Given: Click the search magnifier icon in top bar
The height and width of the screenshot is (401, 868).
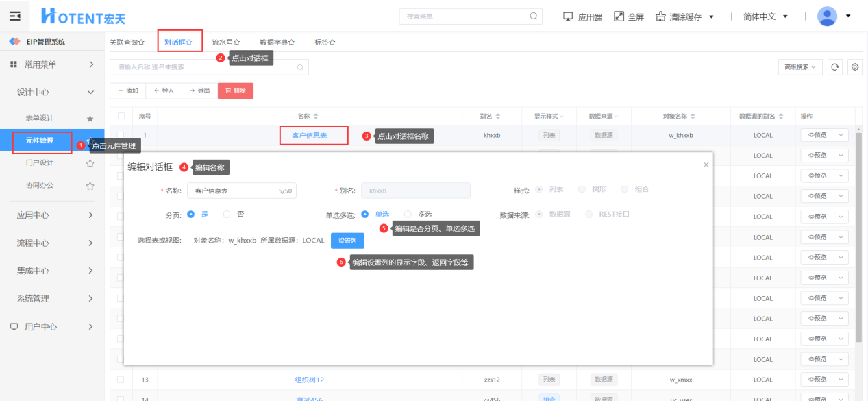Looking at the screenshot, I should point(533,16).
